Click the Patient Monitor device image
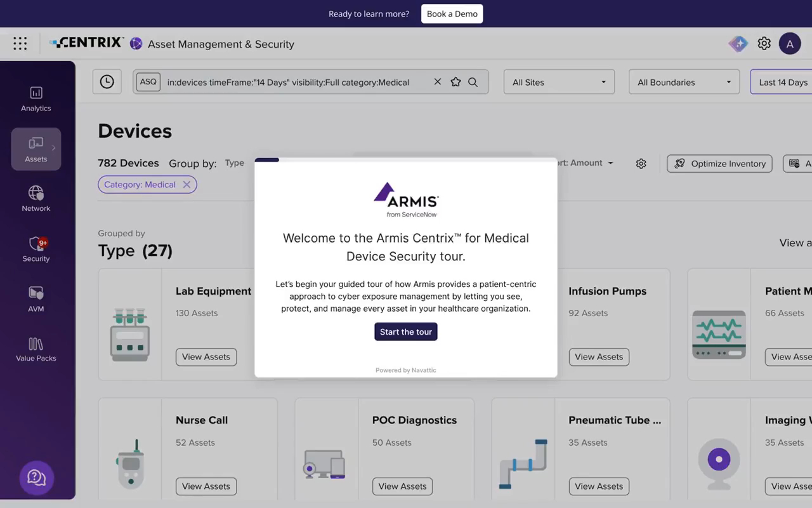The height and width of the screenshot is (508, 812). [719, 335]
